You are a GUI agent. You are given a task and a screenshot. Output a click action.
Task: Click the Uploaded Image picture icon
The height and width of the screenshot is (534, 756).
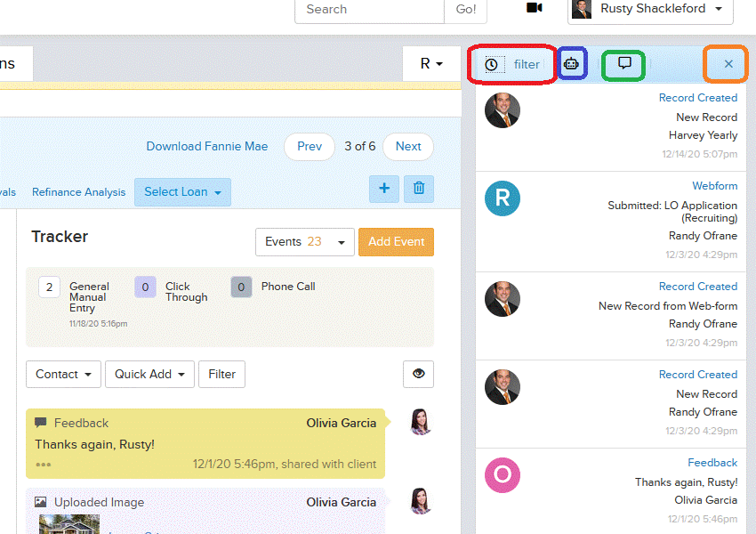(x=41, y=502)
